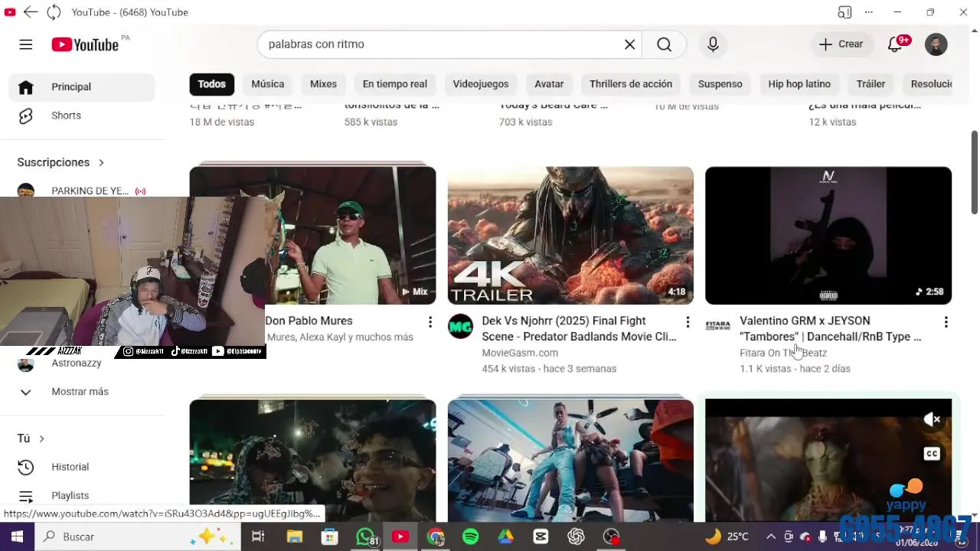The height and width of the screenshot is (551, 980).
Task: Open Task View on the taskbar
Action: [x=258, y=537]
